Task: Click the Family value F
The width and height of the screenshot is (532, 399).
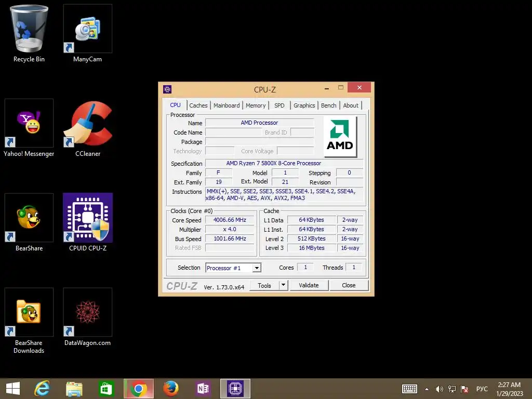Action: click(219, 172)
